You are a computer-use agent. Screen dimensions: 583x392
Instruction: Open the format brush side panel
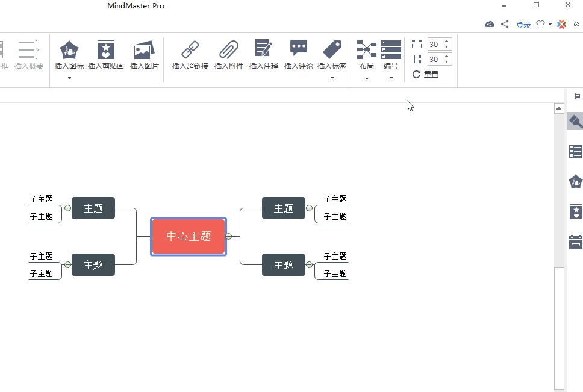576,122
